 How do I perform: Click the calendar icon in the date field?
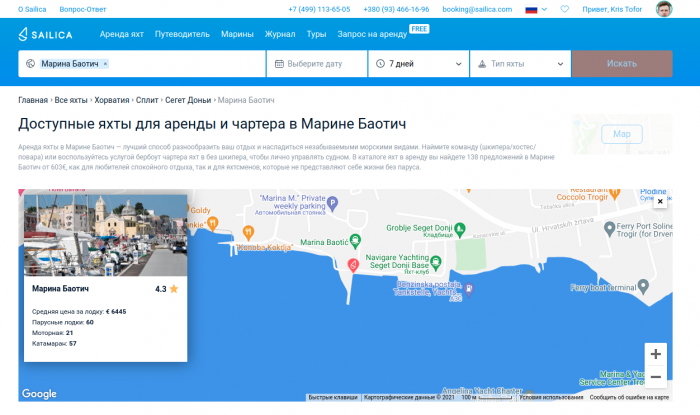tap(279, 64)
